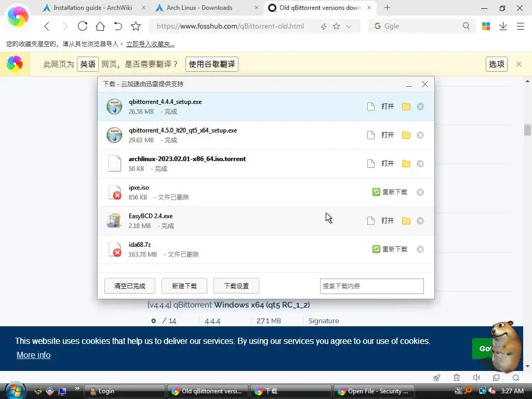Click the import favorites link
532x399 pixels.
coord(150,44)
